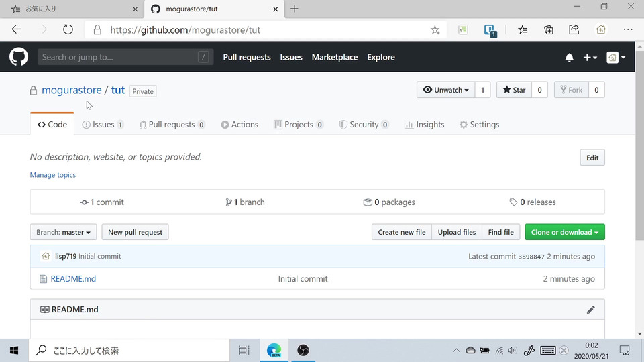Click the blue extension icon with badge

(x=490, y=30)
